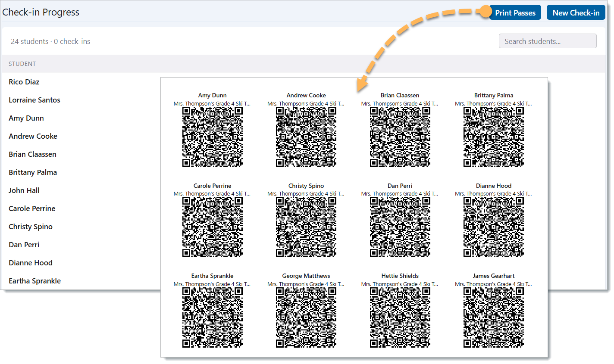Click Eartha Sprankle's QR code pass
Viewport: 614px width, 364px height.
click(212, 317)
